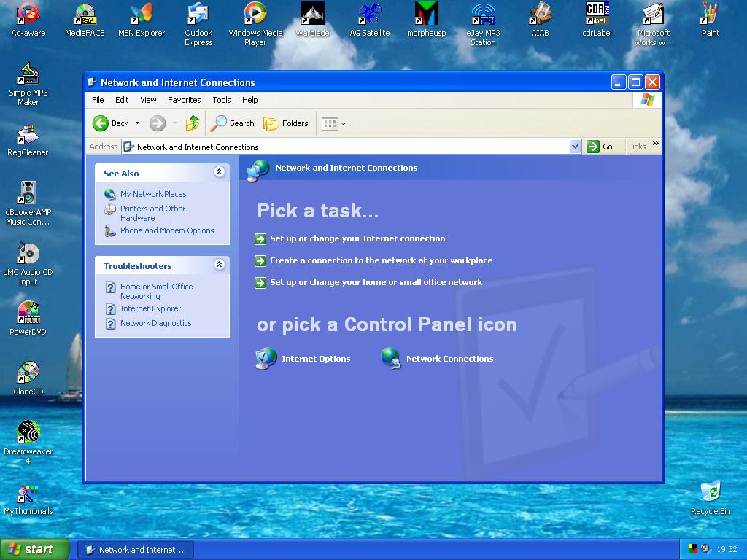Open Windows Media Player desktop icon
This screenshot has width=747, height=560.
[x=255, y=14]
